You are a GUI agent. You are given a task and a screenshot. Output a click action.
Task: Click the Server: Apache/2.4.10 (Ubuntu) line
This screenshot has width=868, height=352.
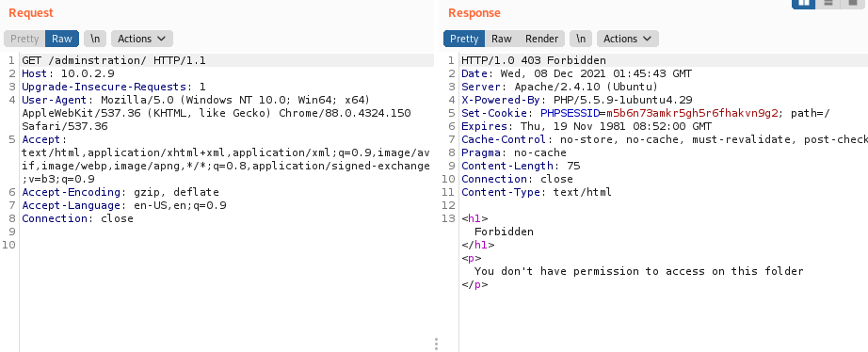tap(559, 87)
